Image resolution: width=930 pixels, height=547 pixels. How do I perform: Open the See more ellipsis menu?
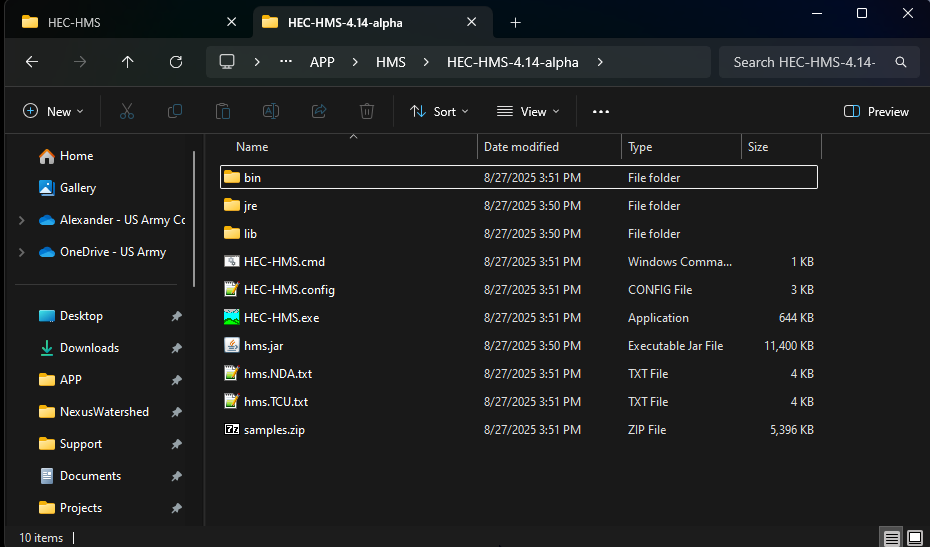point(601,111)
